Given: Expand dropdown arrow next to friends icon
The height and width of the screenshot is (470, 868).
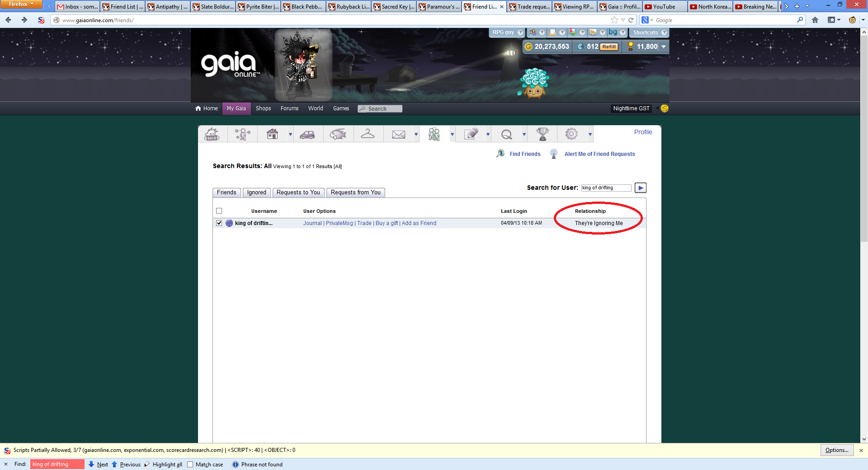Looking at the screenshot, I should (452, 135).
